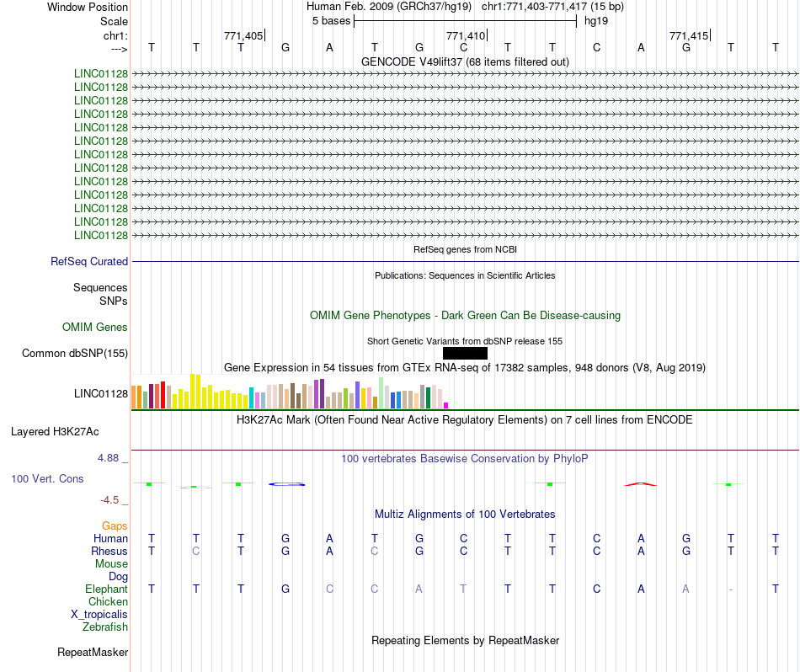Select the 100 Vert. Cons label
The height and width of the screenshot is (672, 800).
47,478
